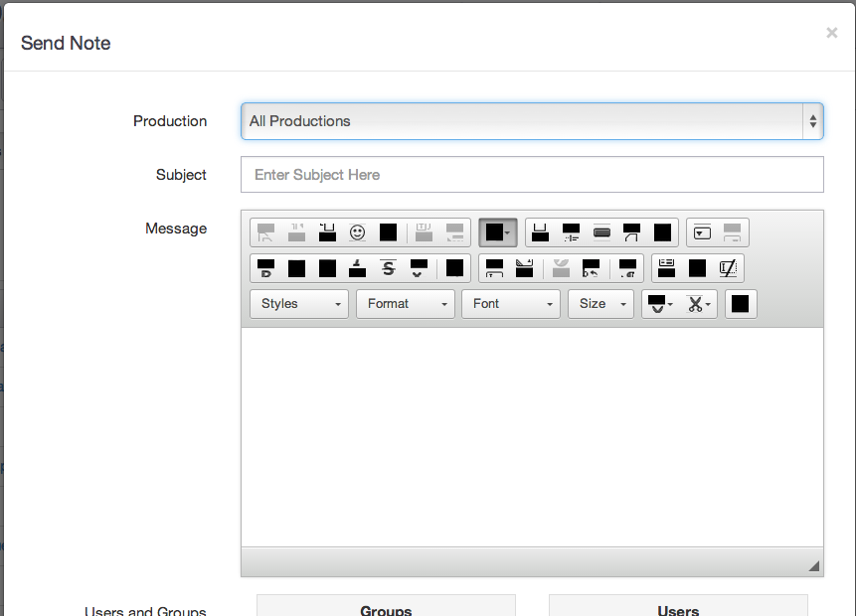856x616 pixels.
Task: Apply strikethrough formatting with the S icon
Action: click(x=388, y=268)
